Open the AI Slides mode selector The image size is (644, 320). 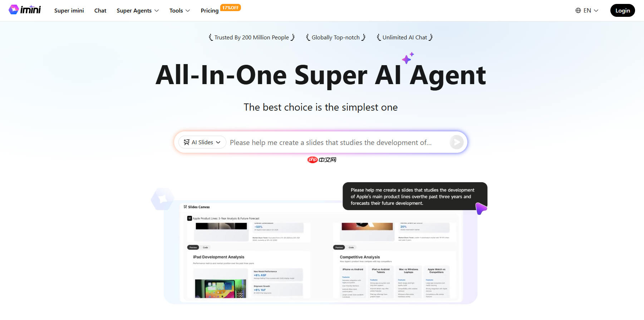tap(202, 142)
